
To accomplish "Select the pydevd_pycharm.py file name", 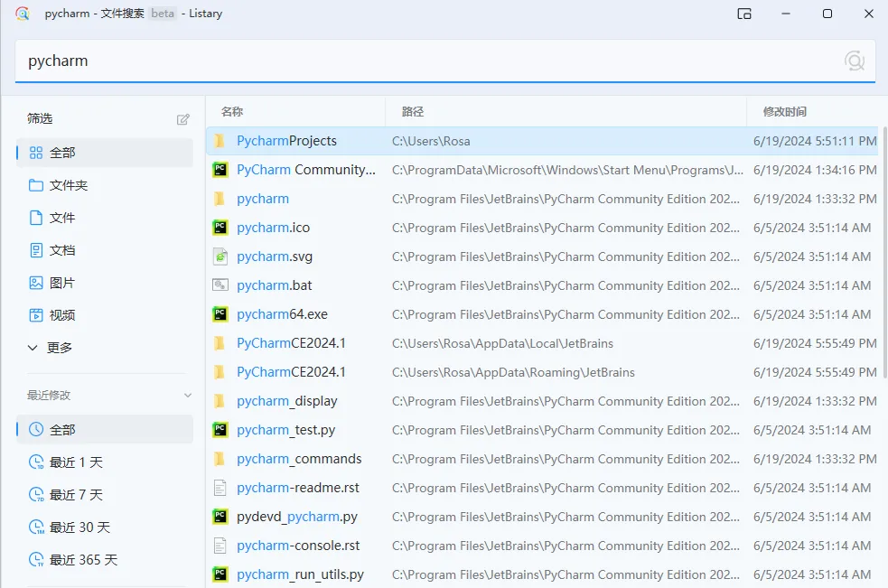I will pyautogui.click(x=297, y=517).
